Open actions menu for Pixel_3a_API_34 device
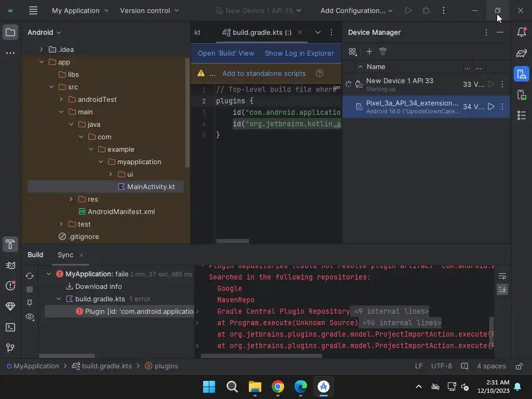 click(x=502, y=107)
